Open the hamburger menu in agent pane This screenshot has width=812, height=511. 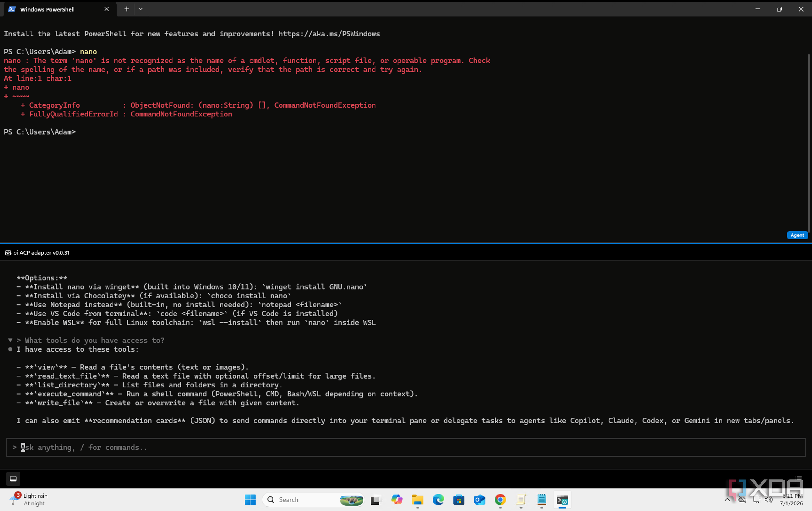point(798,479)
